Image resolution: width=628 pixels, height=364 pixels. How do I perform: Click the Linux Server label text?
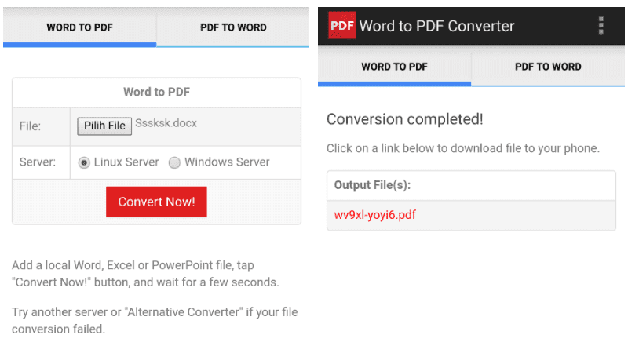click(x=126, y=162)
